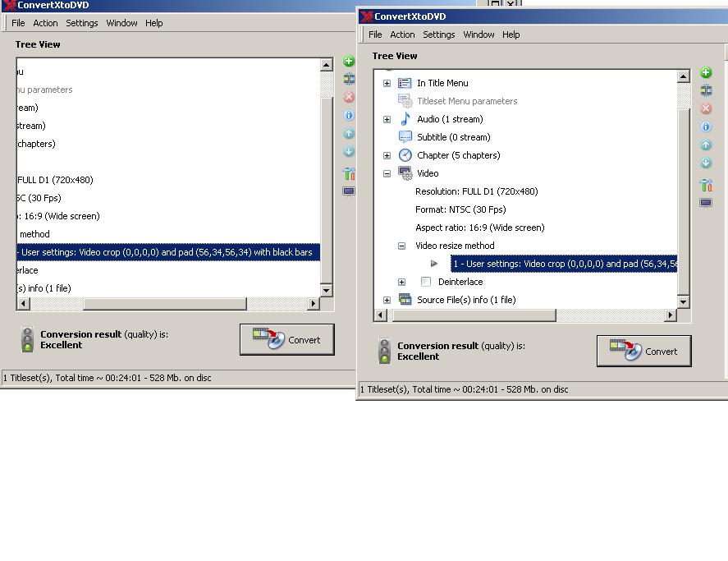Select the Format: NTSC (30 Fps) row
The image size is (728, 561).
point(460,209)
